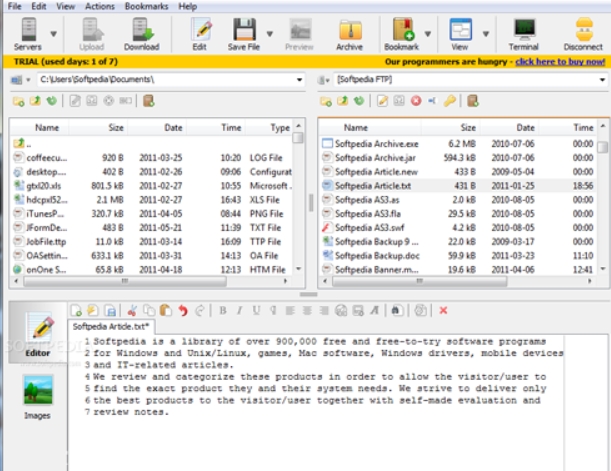Open the local path C:\Users dropdown
611x471 pixels.
click(x=299, y=80)
